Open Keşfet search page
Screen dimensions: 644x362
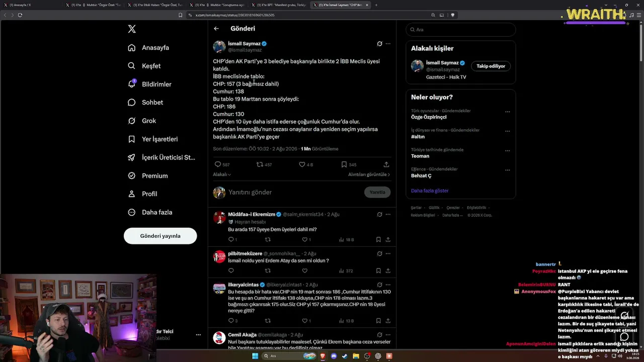pos(144,66)
